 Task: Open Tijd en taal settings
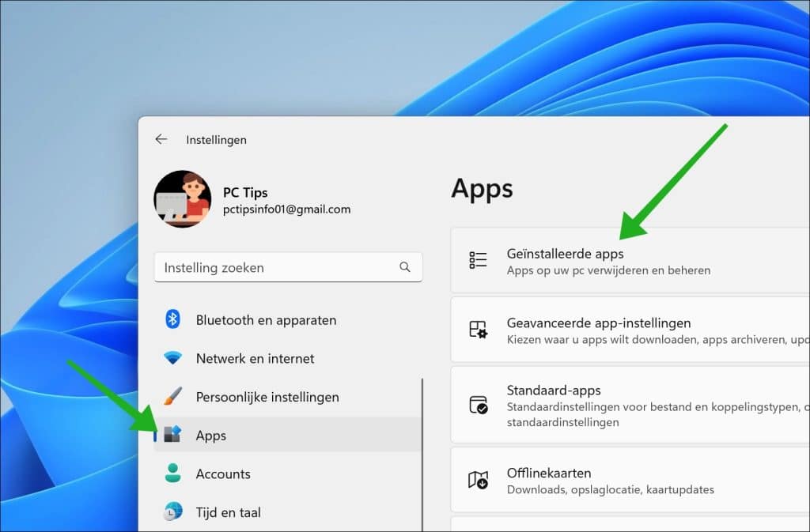tap(287, 512)
